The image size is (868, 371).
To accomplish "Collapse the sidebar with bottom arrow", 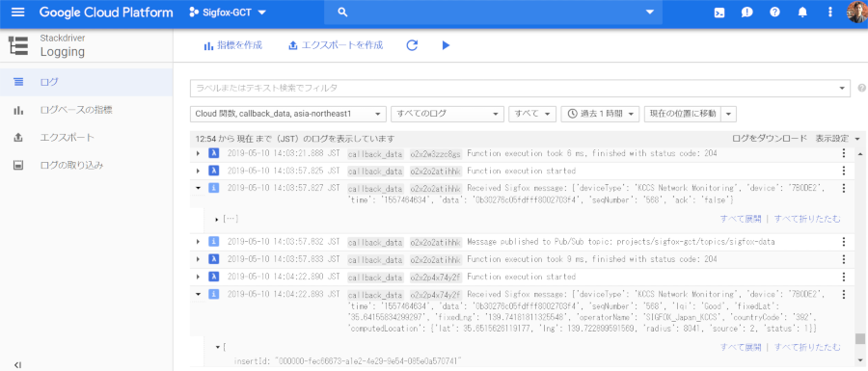I will (x=17, y=364).
